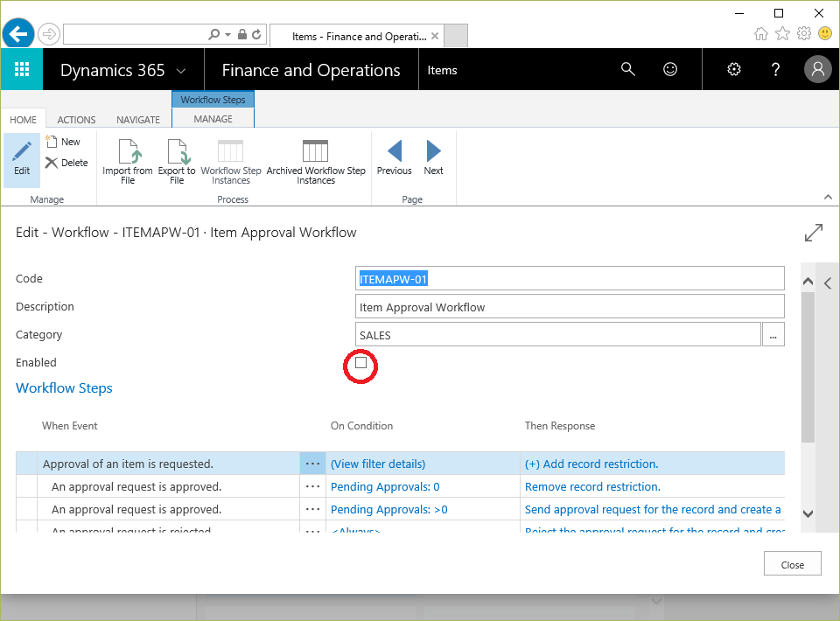Screen dimensions: 840x621
Task: Open search in the Dynamics header
Action: [628, 69]
